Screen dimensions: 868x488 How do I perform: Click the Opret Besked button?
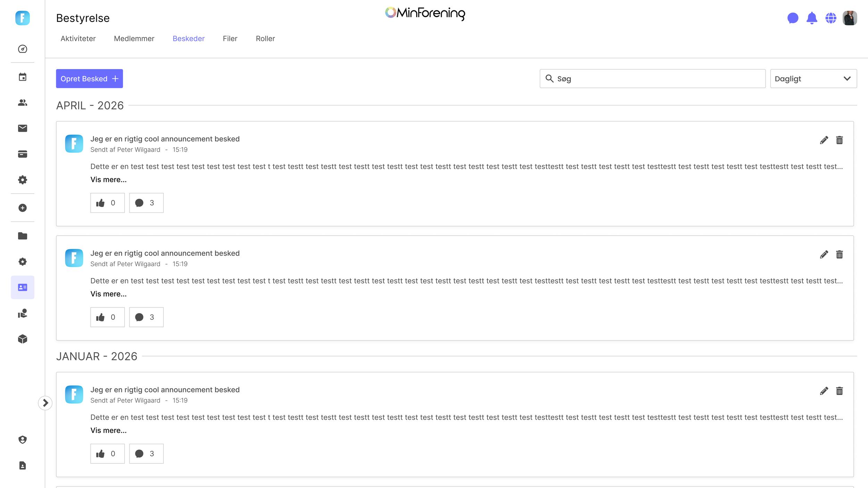(x=90, y=79)
